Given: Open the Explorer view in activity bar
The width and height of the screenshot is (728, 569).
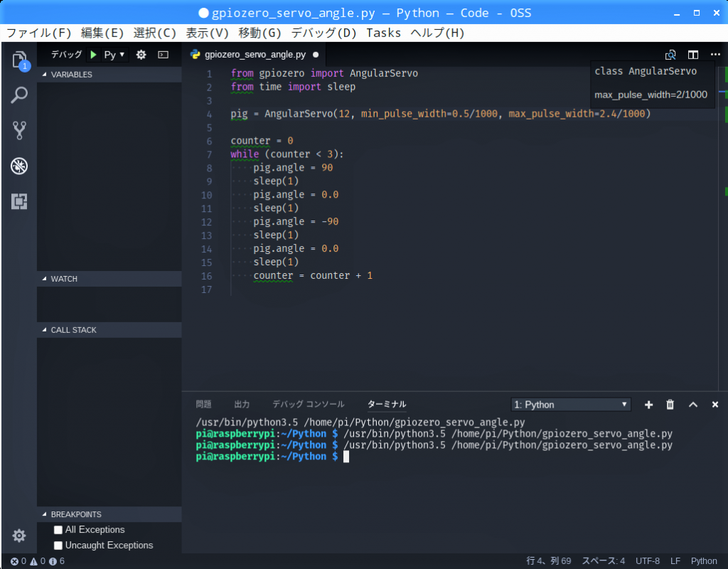Looking at the screenshot, I should 19,60.
